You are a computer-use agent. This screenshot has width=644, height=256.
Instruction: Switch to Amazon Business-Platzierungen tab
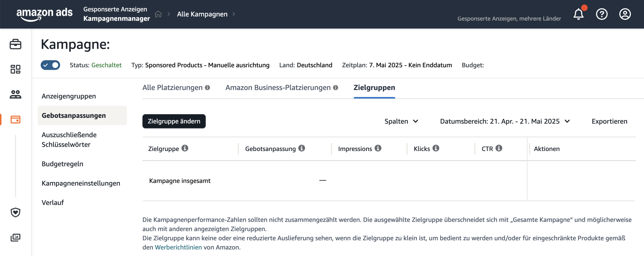tap(278, 88)
